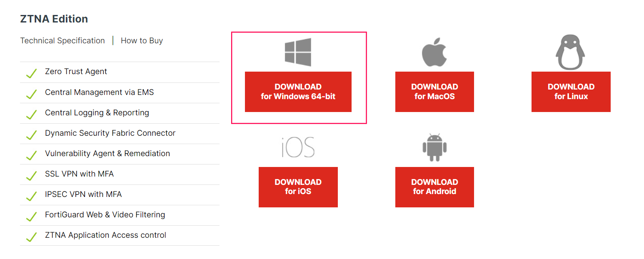Viewport: 644px width, 259px height.
Task: Download the iOS version
Action: point(298,187)
